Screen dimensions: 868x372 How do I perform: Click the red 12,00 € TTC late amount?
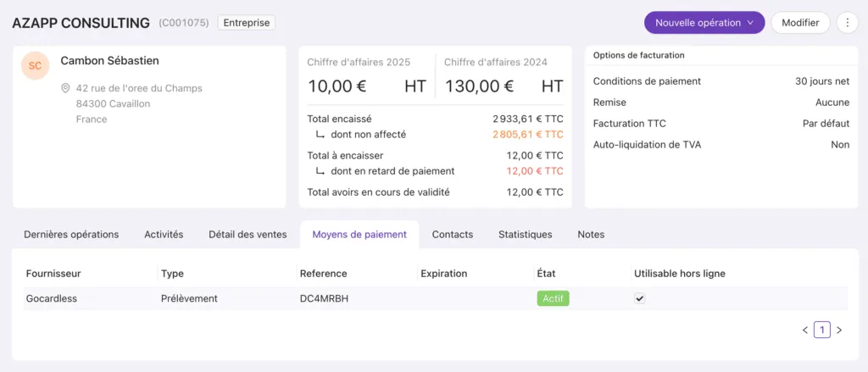click(535, 171)
